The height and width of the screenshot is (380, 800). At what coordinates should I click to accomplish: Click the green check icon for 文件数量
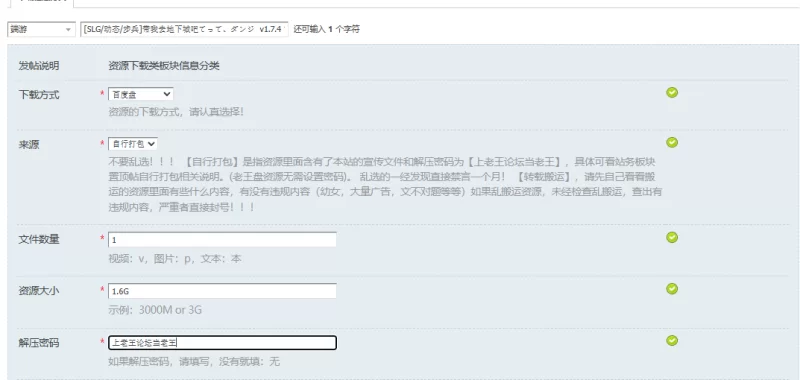[672, 237]
